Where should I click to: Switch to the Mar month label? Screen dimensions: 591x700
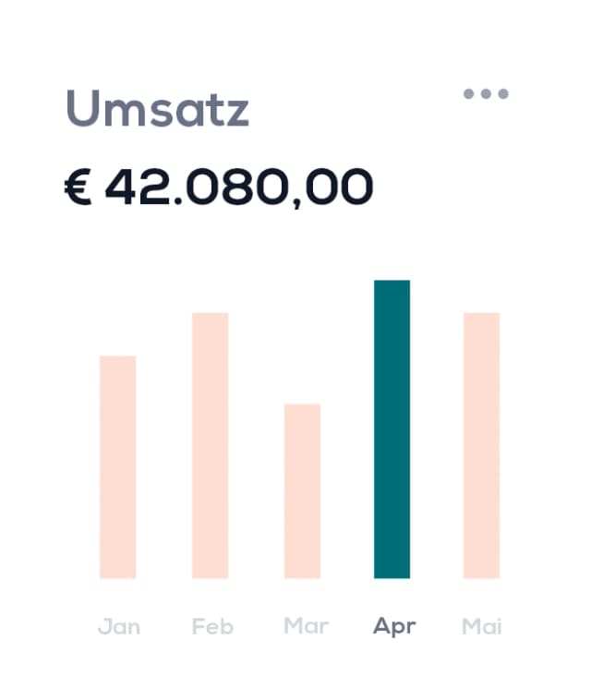(307, 626)
